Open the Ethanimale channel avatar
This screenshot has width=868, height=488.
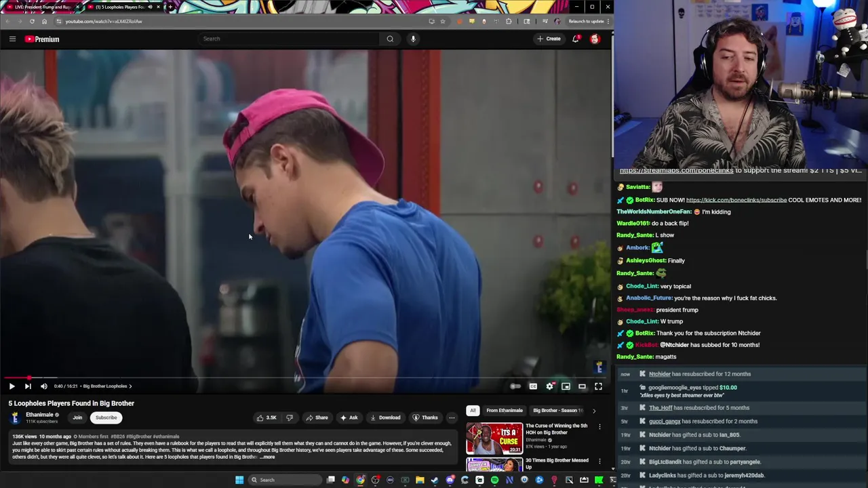[14, 418]
